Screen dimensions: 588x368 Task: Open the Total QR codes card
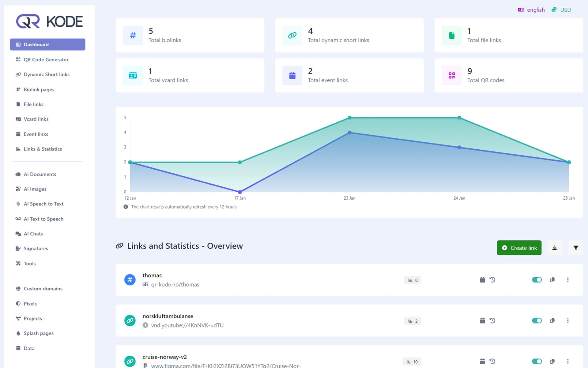508,75
